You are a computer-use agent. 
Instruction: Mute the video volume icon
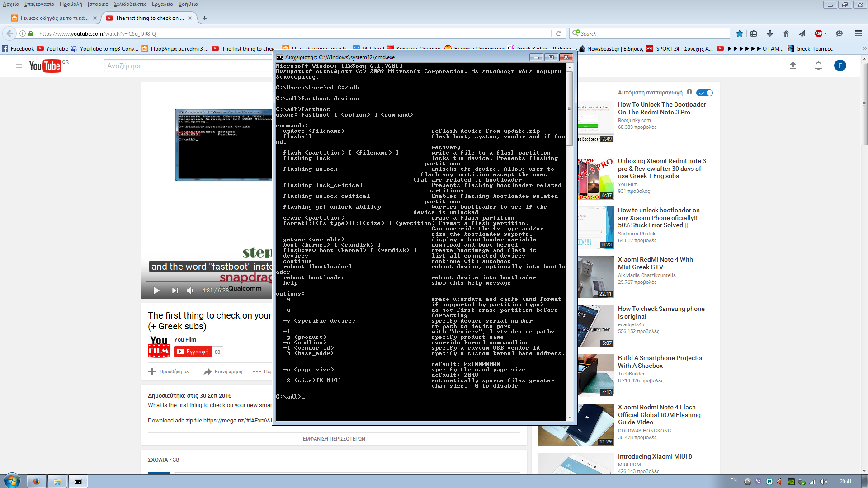190,291
